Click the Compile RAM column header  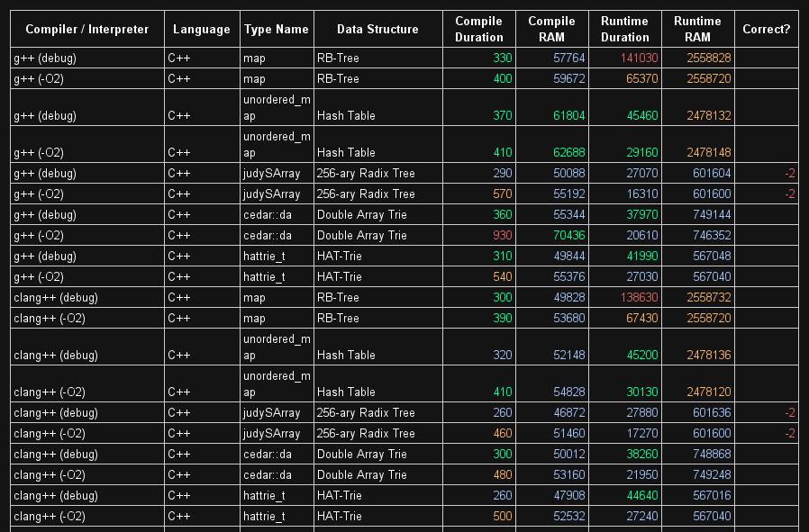(x=551, y=30)
